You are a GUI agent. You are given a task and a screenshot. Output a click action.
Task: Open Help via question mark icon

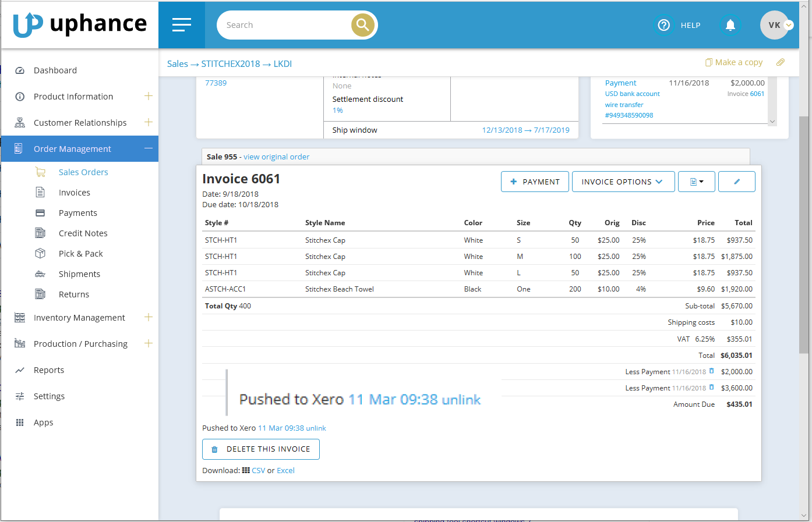pyautogui.click(x=664, y=25)
